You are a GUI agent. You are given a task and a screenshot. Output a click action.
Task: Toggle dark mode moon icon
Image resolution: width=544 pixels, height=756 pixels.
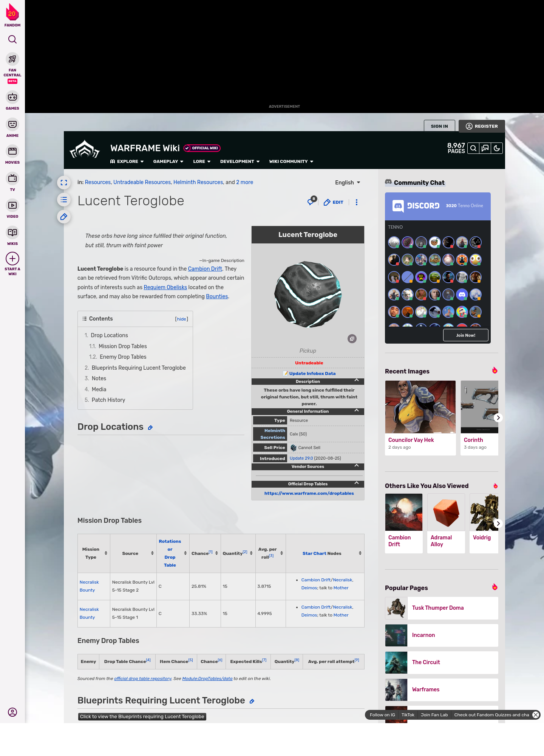[x=497, y=148]
